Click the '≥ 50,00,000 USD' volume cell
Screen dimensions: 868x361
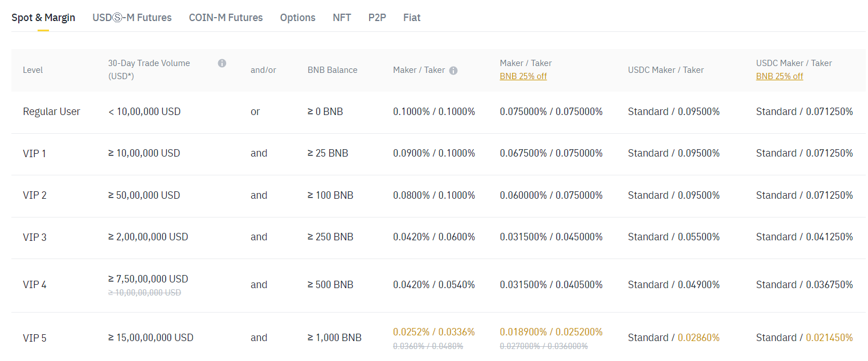144,195
